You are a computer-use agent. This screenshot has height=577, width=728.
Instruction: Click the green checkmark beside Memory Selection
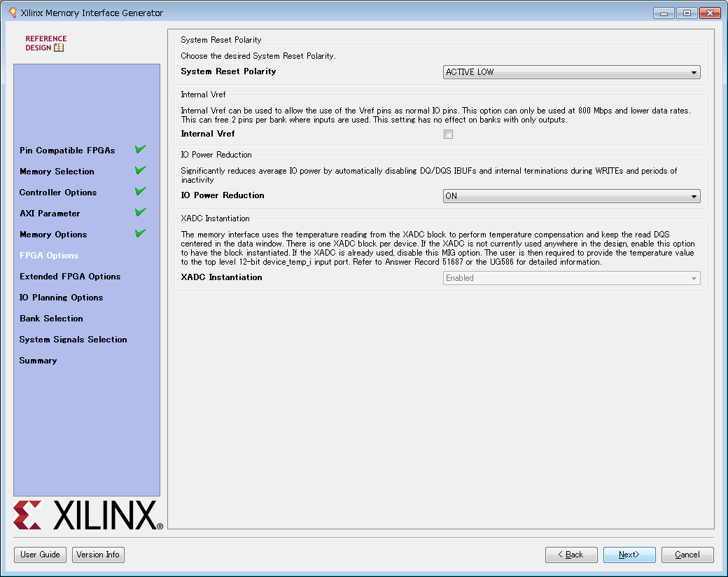pyautogui.click(x=141, y=170)
